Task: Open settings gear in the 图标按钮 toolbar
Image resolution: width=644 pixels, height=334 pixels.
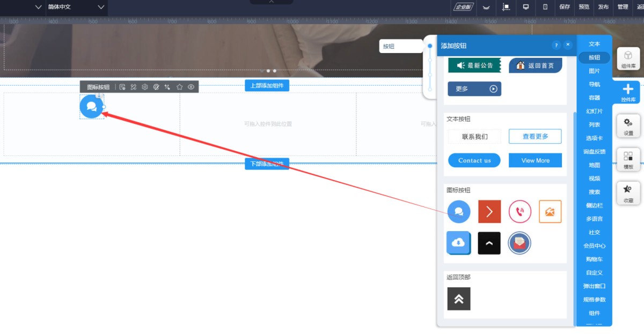Action: (145, 87)
